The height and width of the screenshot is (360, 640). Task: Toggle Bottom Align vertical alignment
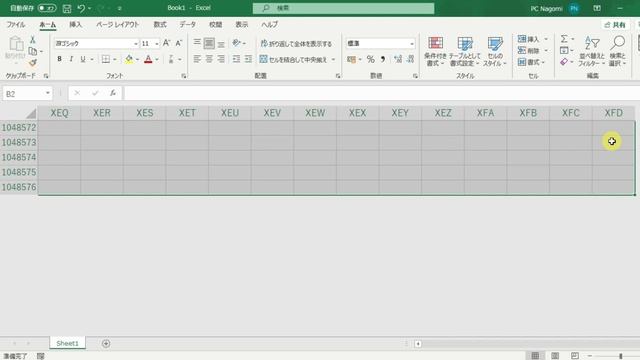(x=221, y=43)
